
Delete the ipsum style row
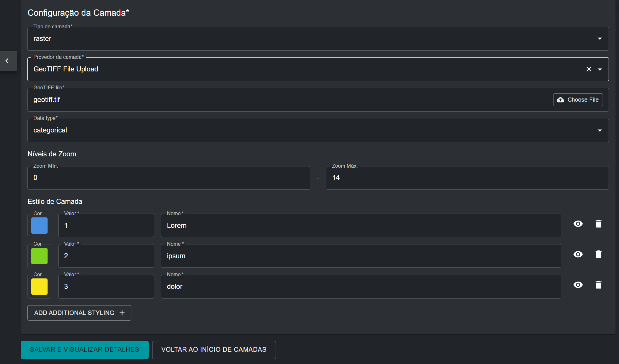[599, 254]
